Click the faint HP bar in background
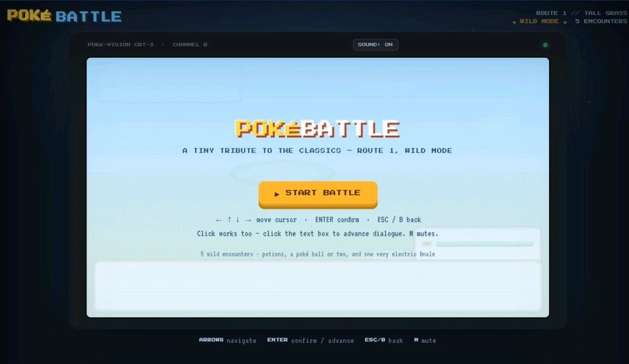The image size is (629, 364). pyautogui.click(x=484, y=244)
